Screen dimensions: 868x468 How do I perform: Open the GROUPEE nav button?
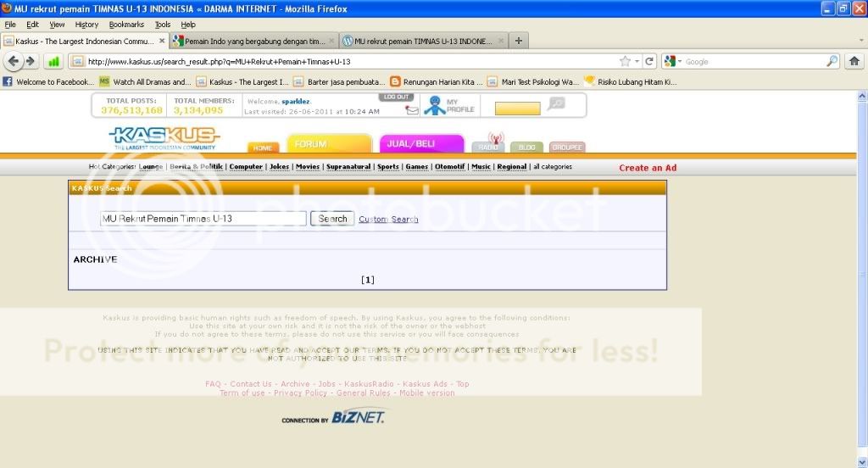pyautogui.click(x=567, y=148)
